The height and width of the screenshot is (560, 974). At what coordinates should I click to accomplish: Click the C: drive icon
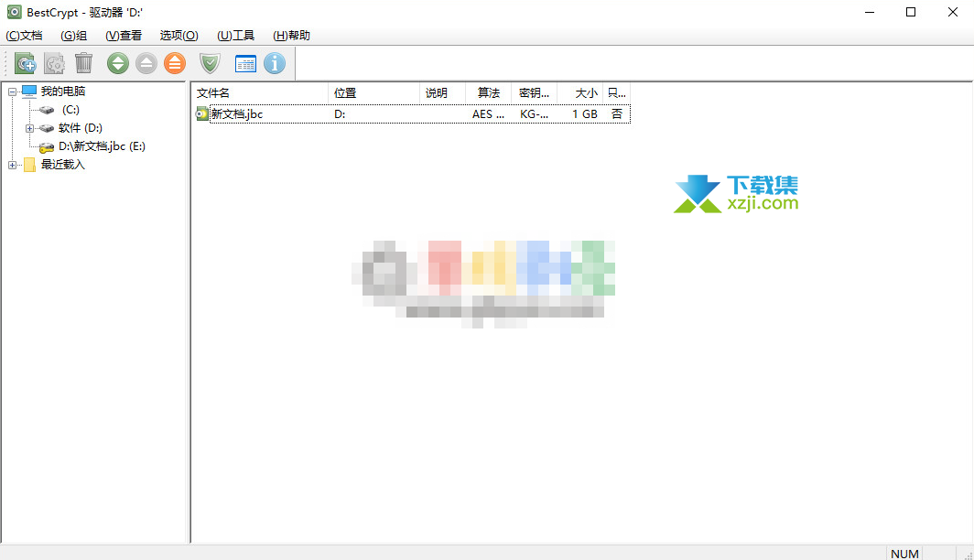point(47,110)
